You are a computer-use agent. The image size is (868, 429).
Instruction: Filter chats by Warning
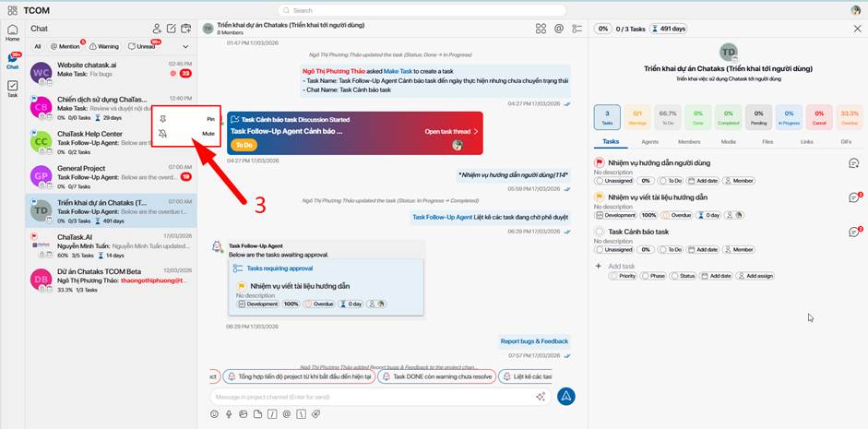pyautogui.click(x=104, y=46)
